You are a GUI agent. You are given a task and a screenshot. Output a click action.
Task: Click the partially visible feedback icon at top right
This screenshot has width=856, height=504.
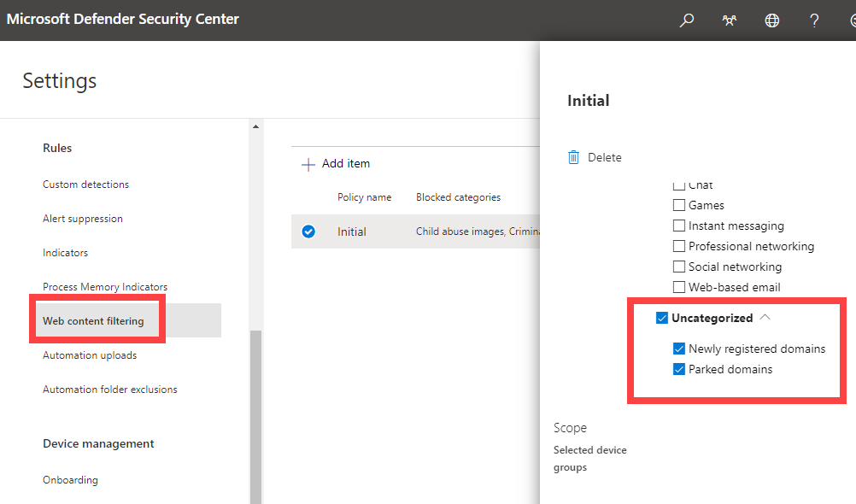tap(851, 21)
